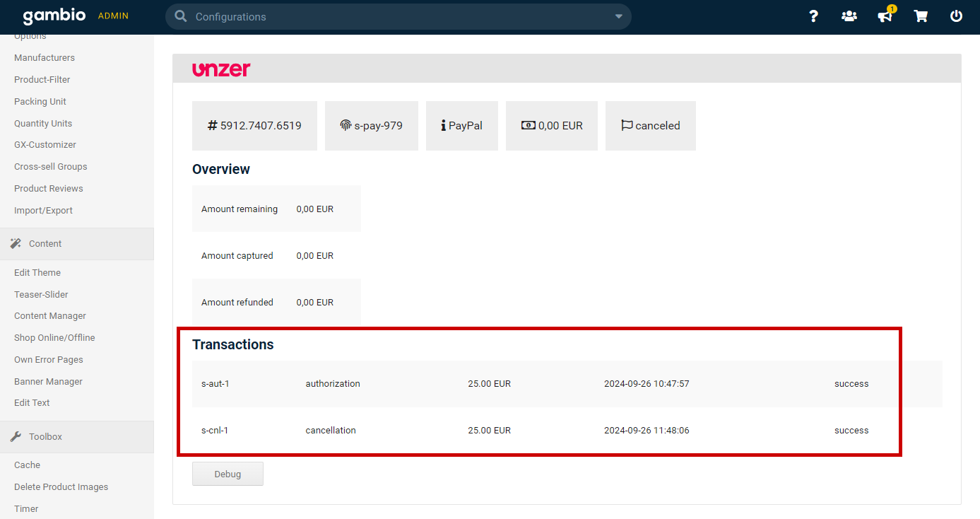Open Product-Filter in the sidebar
Viewport: 980px width, 519px height.
[x=42, y=80]
